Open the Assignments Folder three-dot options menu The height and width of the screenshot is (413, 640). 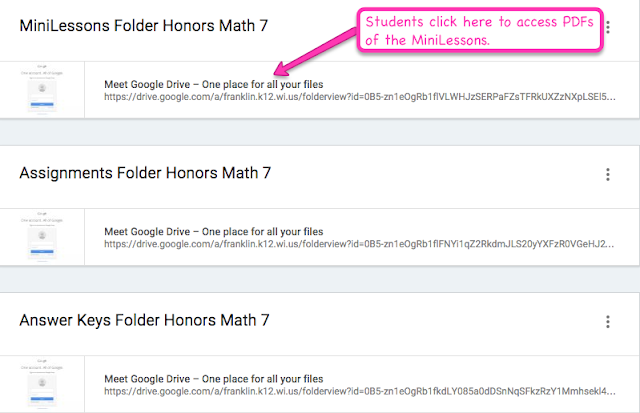point(608,175)
